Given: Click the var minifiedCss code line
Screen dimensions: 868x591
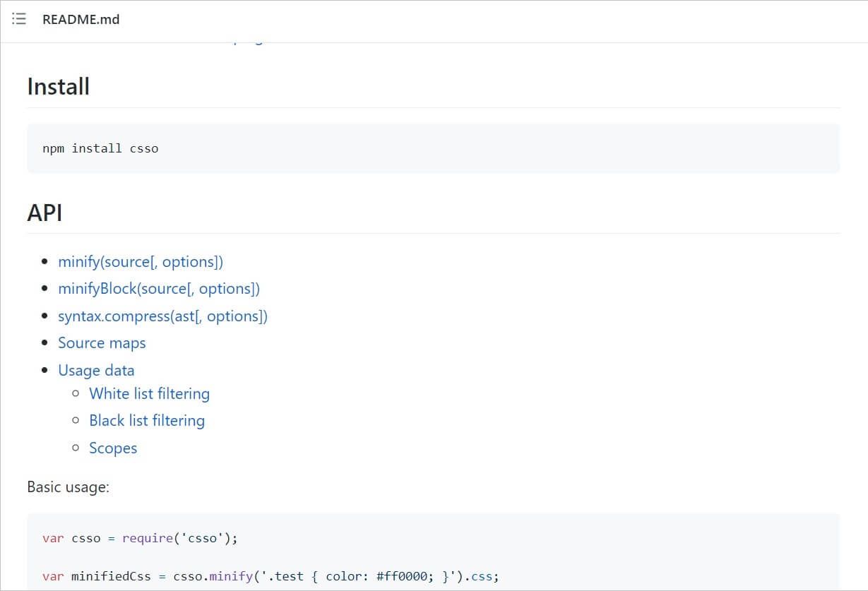Looking at the screenshot, I should tap(270, 576).
